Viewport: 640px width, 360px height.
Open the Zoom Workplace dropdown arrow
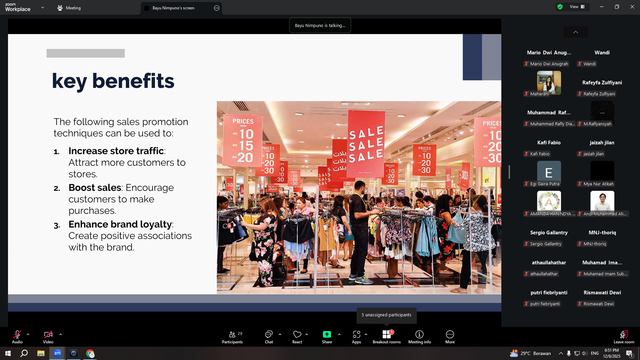(x=42, y=7)
